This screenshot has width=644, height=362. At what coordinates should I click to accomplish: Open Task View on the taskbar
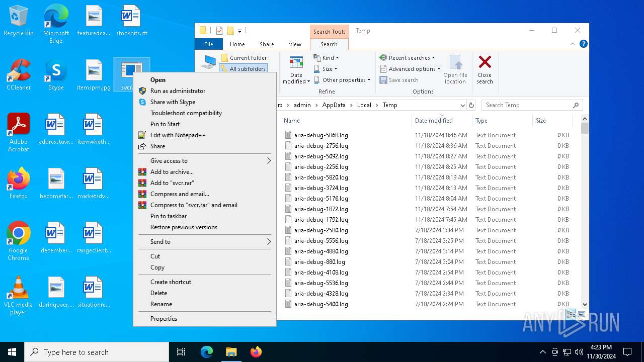coord(181,352)
